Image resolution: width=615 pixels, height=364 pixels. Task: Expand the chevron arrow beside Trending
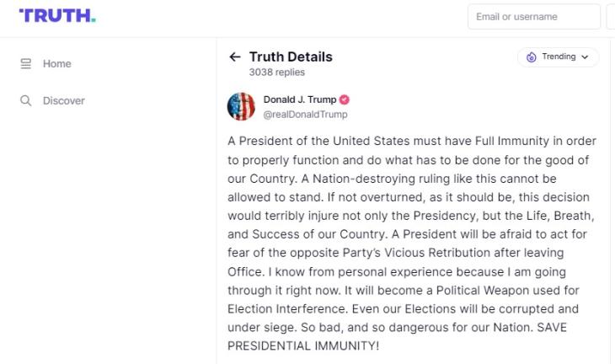coord(586,57)
